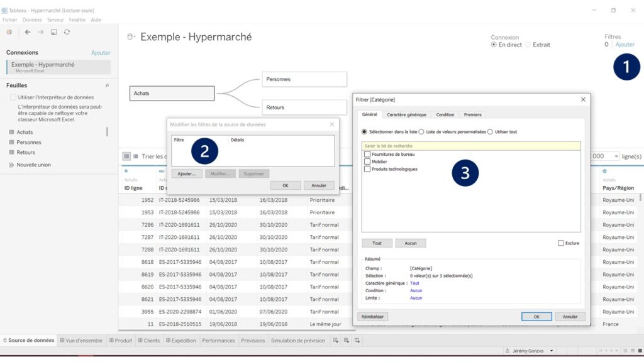Choose Liste de valeurs personnalisées radio button
Viewport: 644px width, 362px height.
(421, 132)
